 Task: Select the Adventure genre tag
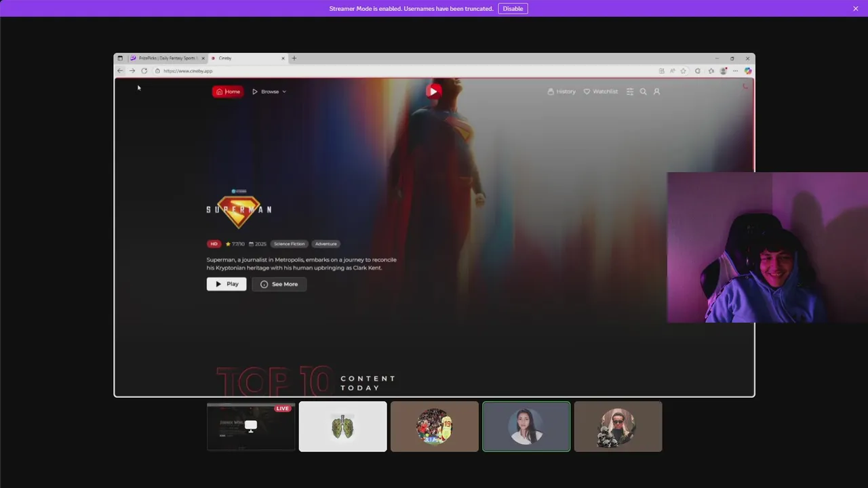point(326,244)
